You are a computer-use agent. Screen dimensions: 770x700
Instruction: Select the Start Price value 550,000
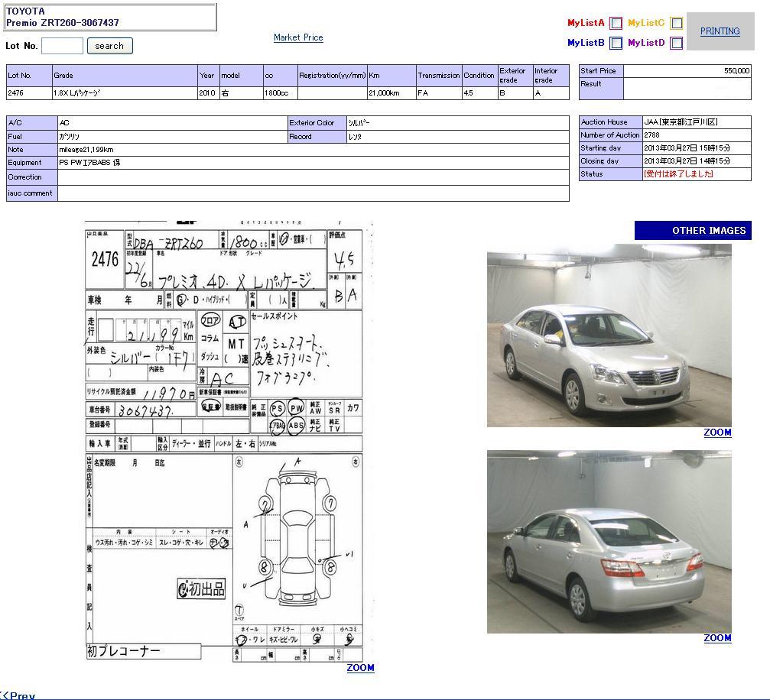(x=736, y=71)
